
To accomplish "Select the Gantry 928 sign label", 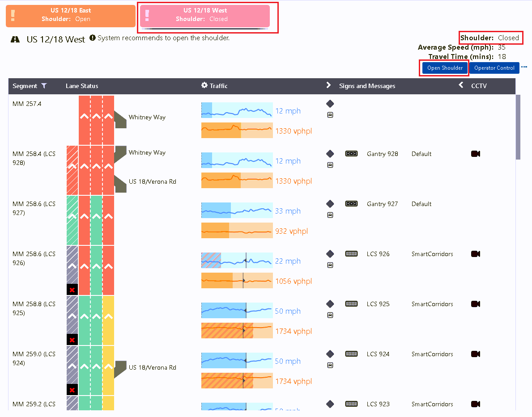I will pyautogui.click(x=383, y=154).
